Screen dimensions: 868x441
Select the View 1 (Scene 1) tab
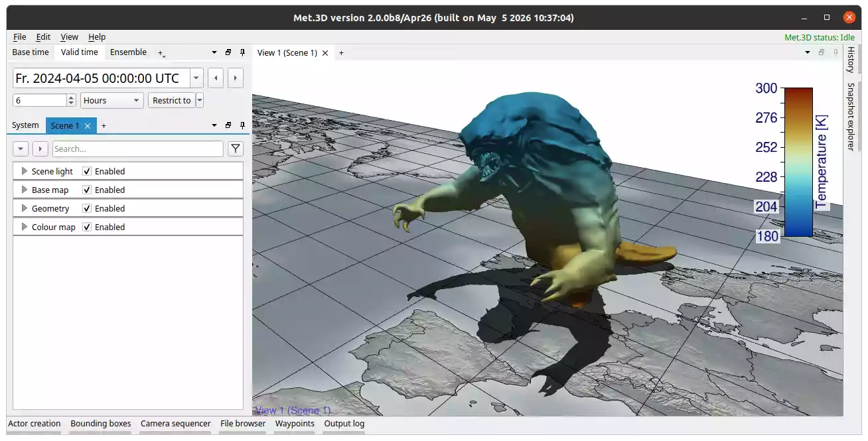coord(287,53)
